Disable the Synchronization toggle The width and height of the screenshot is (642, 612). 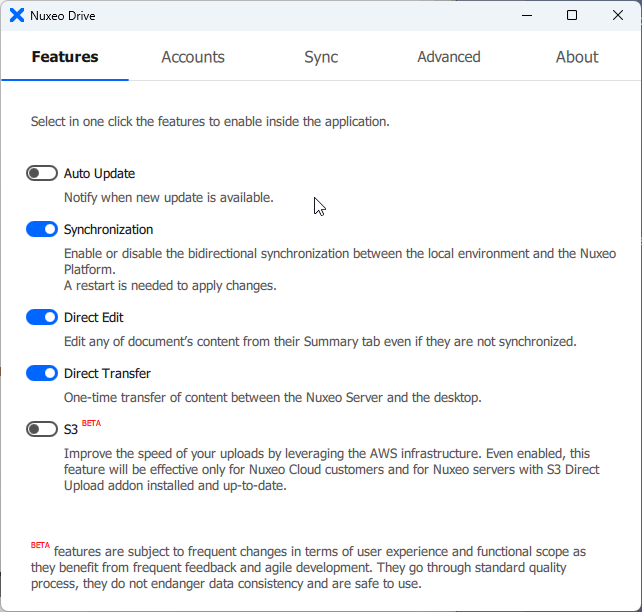click(42, 229)
